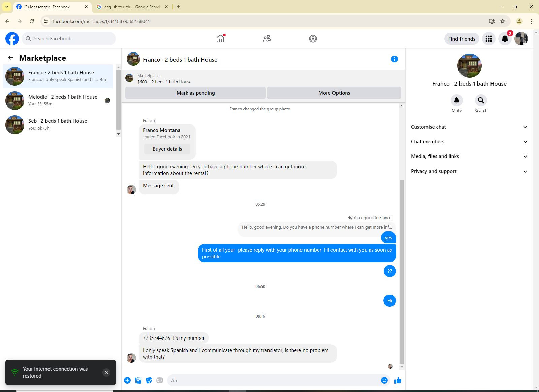View site information icon in address bar
The image size is (539, 392).
46,21
